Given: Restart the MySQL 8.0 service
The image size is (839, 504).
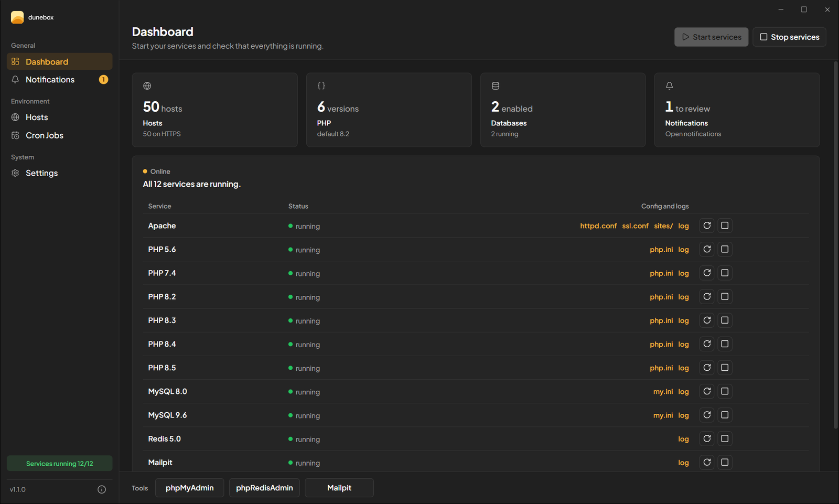Looking at the screenshot, I should [707, 391].
